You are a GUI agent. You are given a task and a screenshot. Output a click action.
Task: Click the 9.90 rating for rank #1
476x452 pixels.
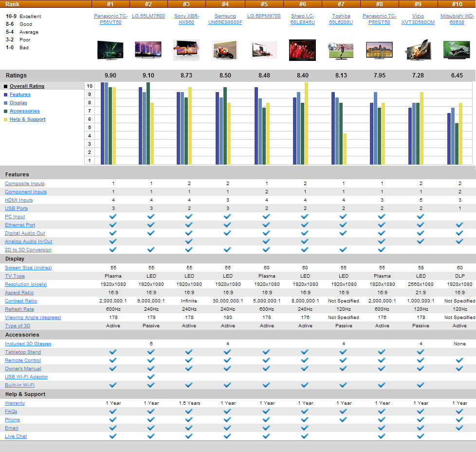click(x=110, y=75)
